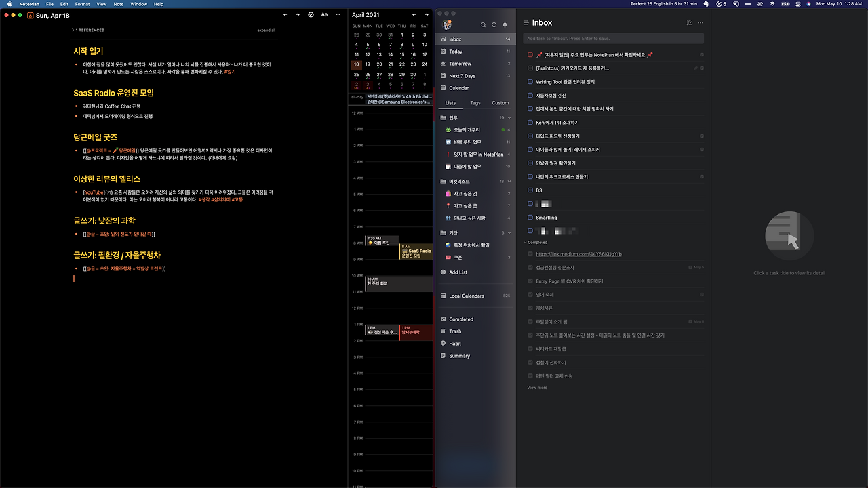Viewport: 868px width, 488px height.
Task: Tick the Ken 에게 PR 소개하기 checkbox
Action: 530,123
